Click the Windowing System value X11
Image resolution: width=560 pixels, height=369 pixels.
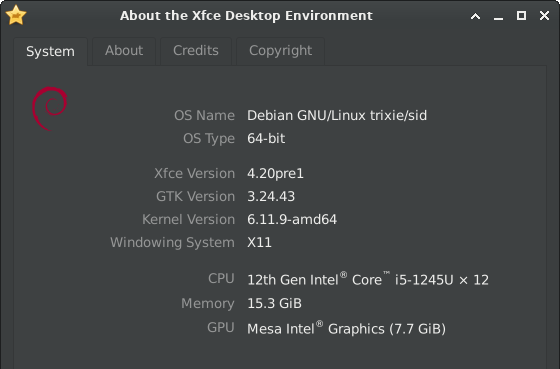(259, 243)
